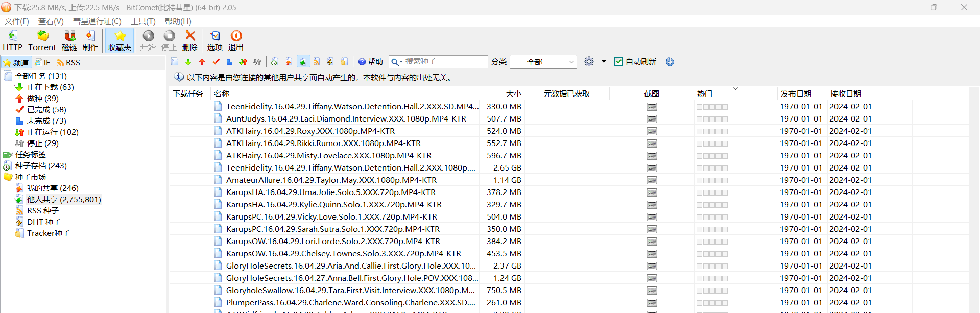Viewport: 980px width, 313px height.
Task: Open a Torrent file via toolbar
Action: (x=42, y=40)
